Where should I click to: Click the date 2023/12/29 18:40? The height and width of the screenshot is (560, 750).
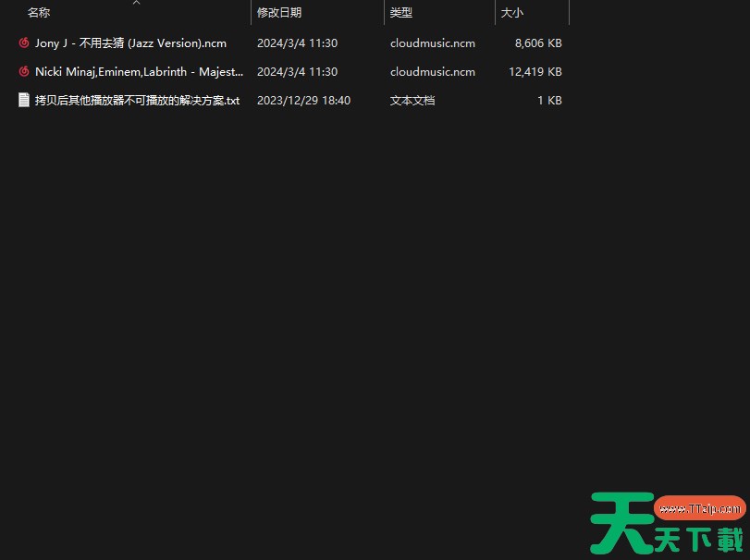click(x=303, y=101)
